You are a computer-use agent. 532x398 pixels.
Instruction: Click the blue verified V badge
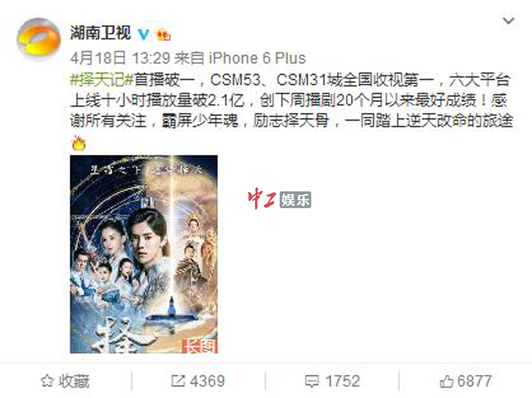click(144, 34)
